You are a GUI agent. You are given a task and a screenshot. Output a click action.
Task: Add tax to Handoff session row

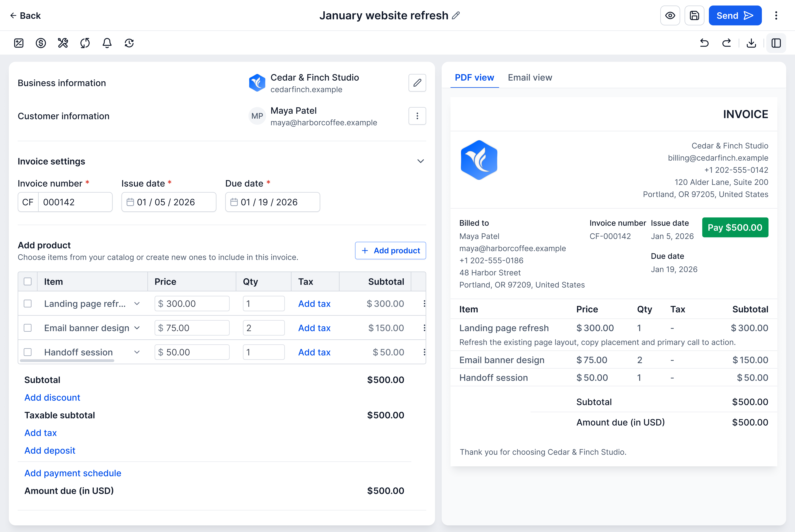pos(314,352)
